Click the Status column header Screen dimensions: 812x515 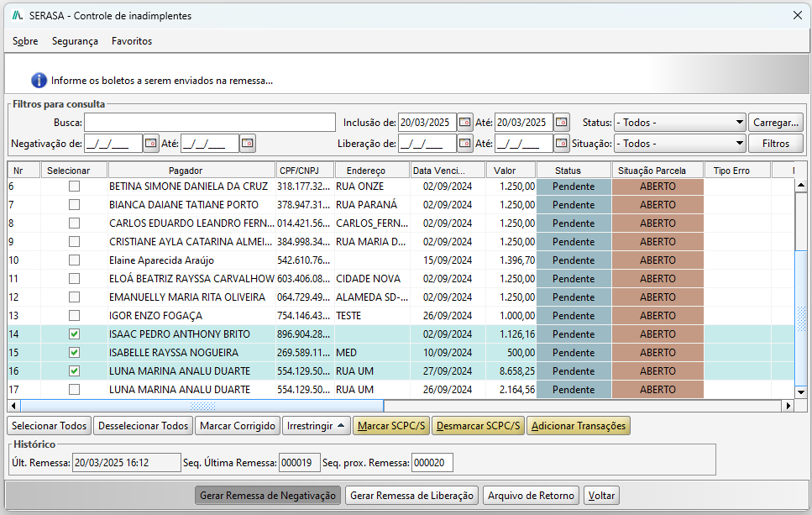click(574, 171)
